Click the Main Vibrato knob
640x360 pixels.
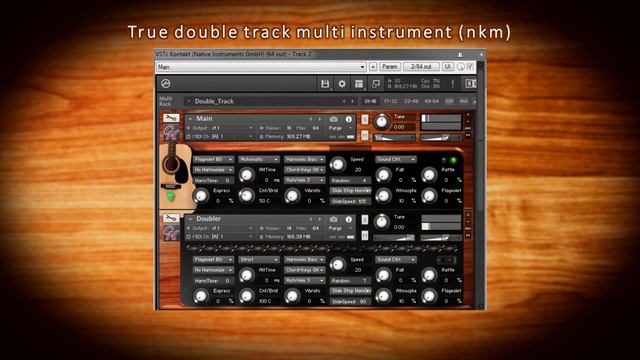(292, 196)
